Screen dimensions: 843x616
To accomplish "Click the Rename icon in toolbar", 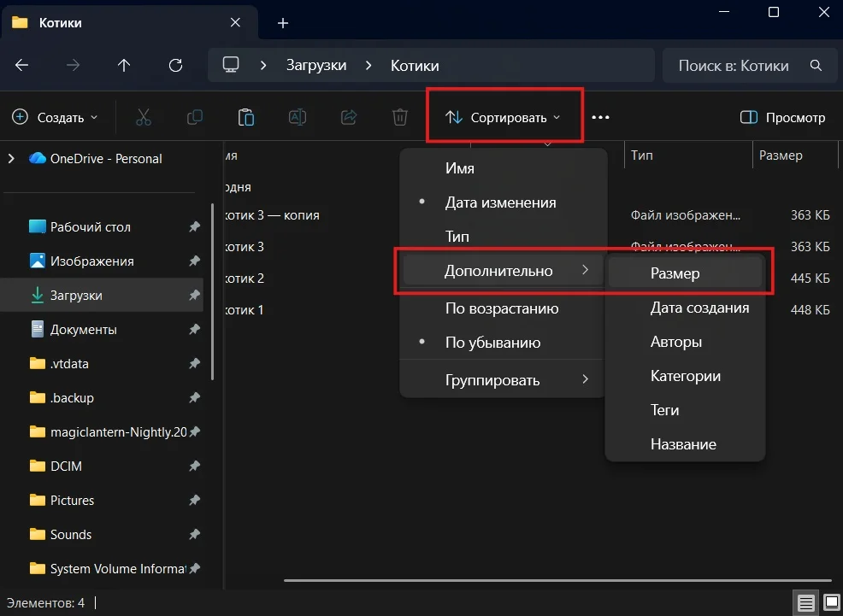I will pyautogui.click(x=298, y=117).
